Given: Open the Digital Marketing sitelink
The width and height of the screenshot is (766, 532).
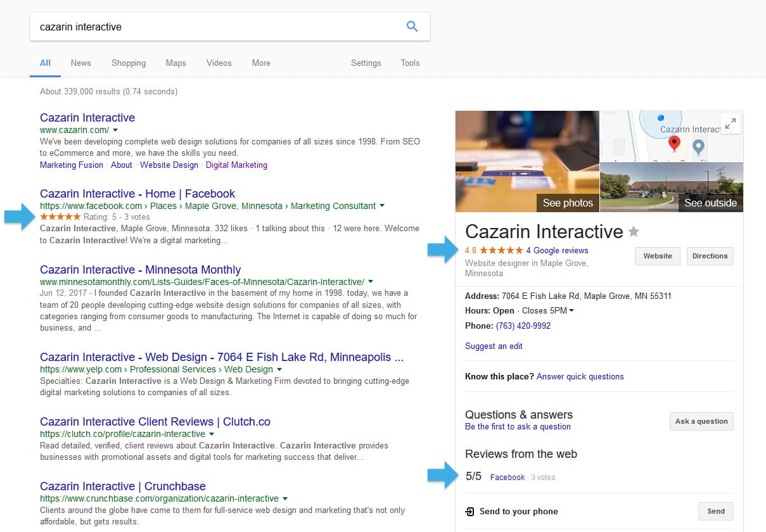Looking at the screenshot, I should pyautogui.click(x=236, y=165).
